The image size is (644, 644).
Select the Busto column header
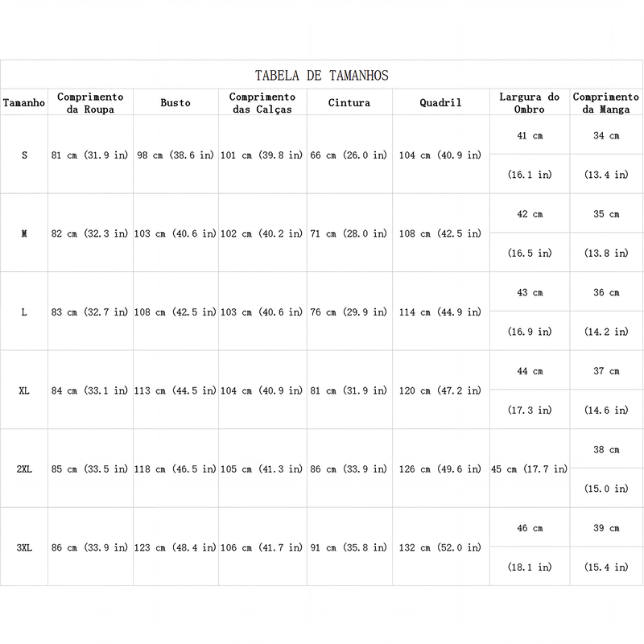coord(175,103)
